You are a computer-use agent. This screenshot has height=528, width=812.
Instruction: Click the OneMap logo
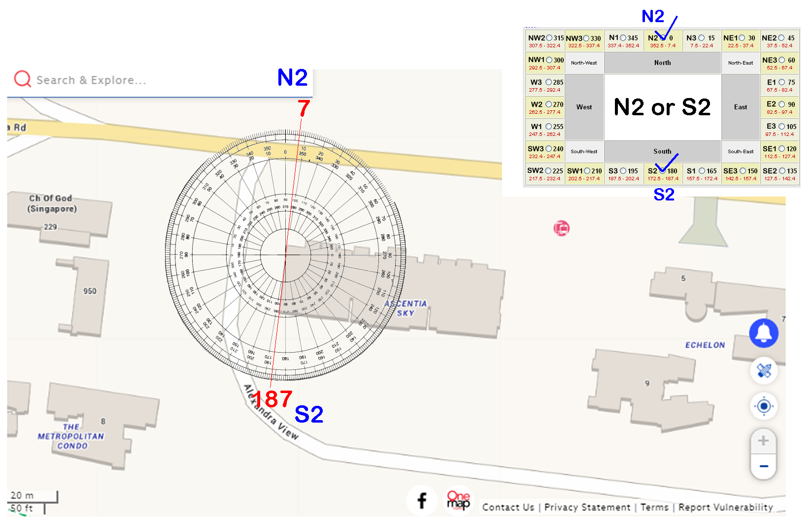click(x=458, y=500)
